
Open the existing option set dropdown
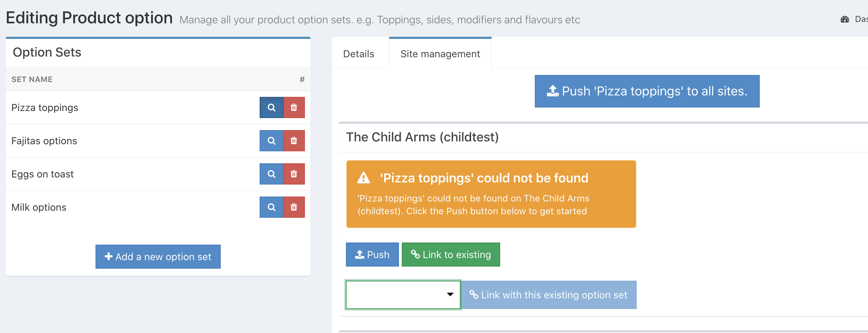point(403,295)
